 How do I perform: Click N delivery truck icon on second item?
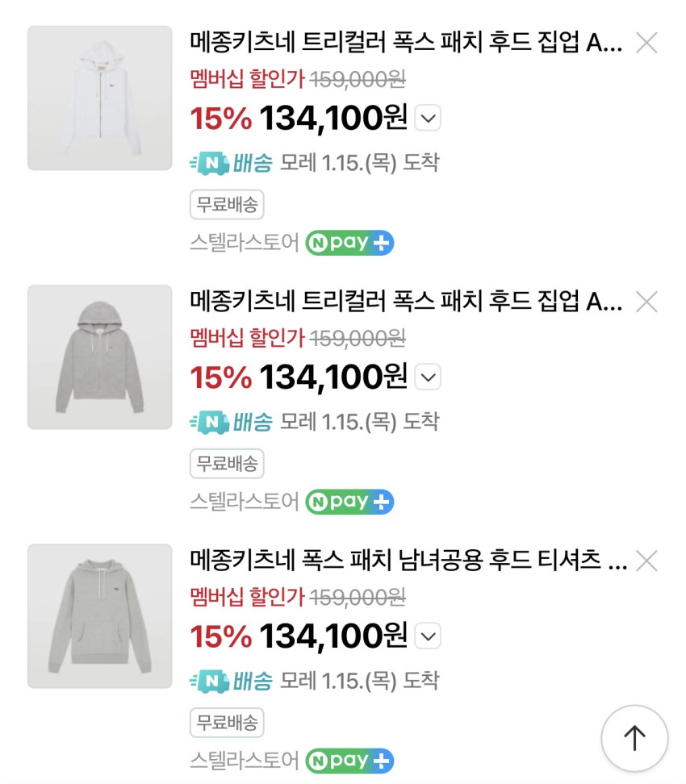(209, 422)
